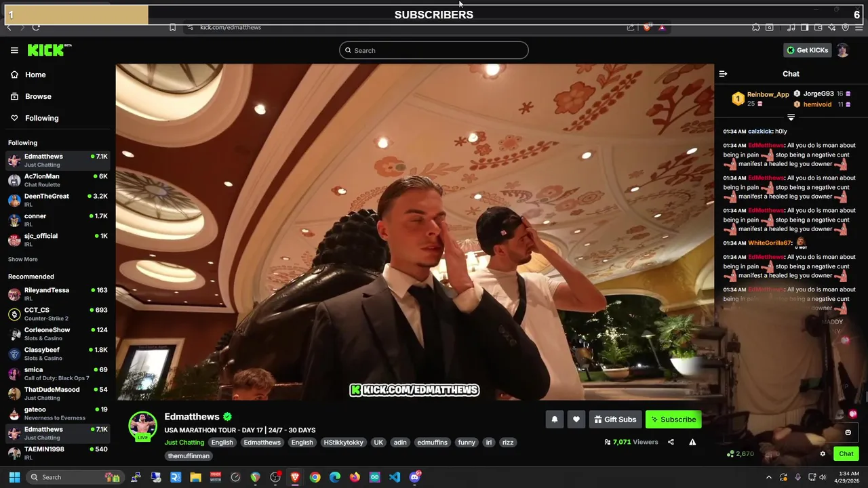
Task: Click WhiteGorilla67 username in chat
Action: pos(770,243)
